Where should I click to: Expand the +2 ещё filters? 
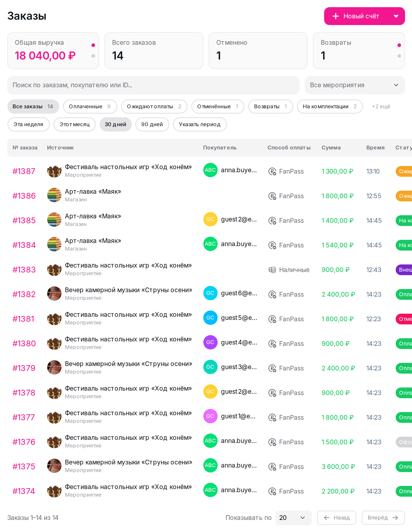pyautogui.click(x=381, y=106)
